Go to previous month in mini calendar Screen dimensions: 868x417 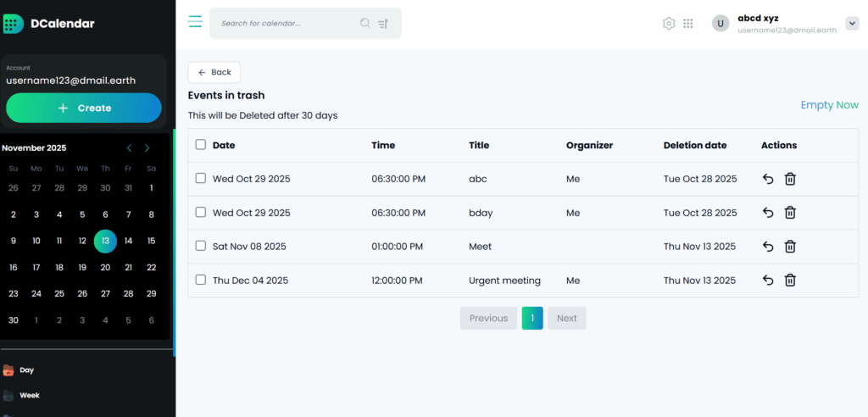(x=129, y=148)
